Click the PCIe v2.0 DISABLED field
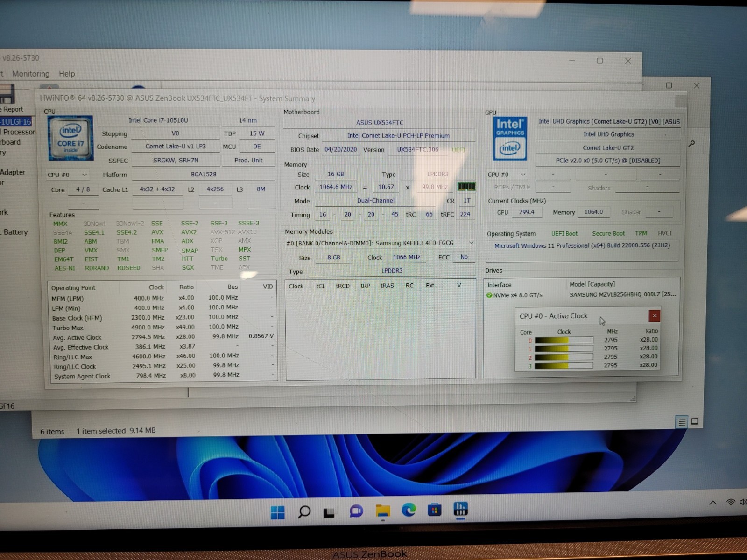The image size is (747, 560). coord(608,161)
